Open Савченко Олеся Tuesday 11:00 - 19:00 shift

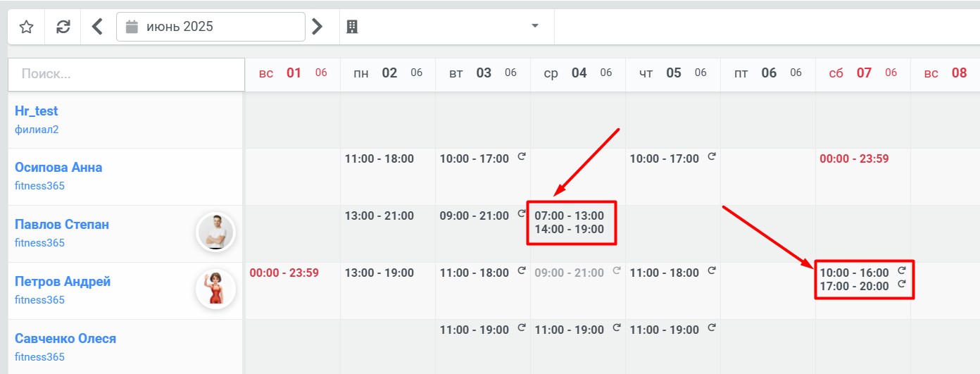475,330
